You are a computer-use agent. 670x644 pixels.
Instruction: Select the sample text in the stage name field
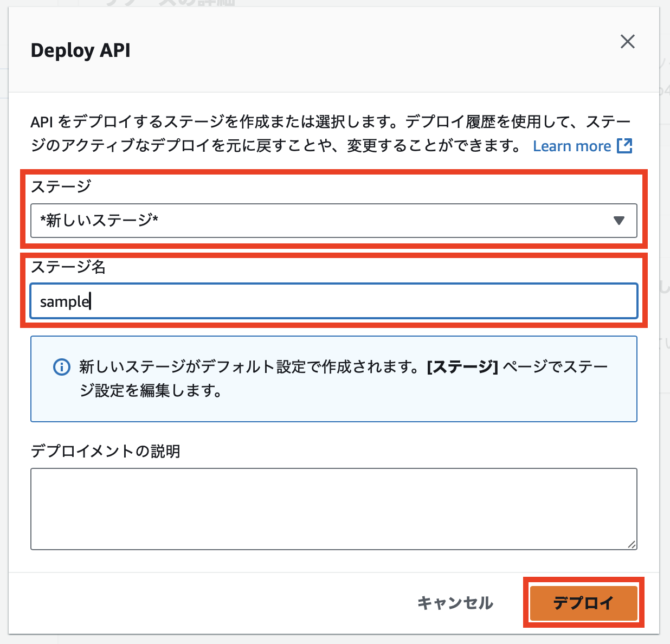pos(63,301)
